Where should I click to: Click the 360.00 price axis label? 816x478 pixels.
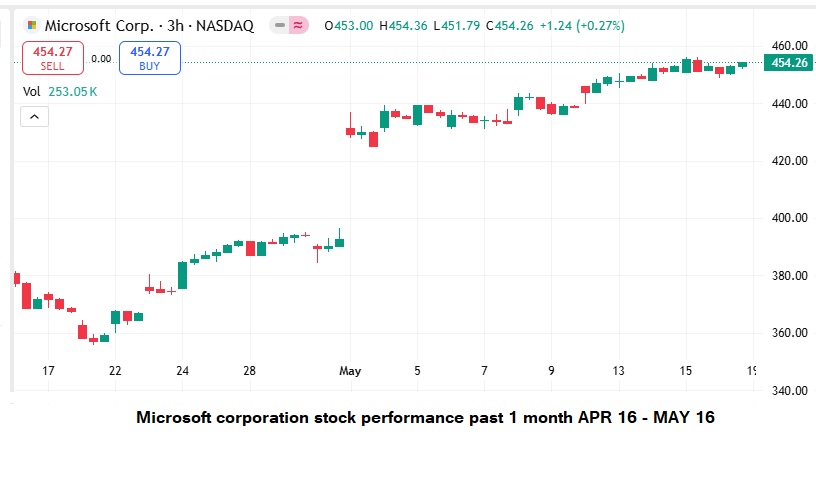789,333
